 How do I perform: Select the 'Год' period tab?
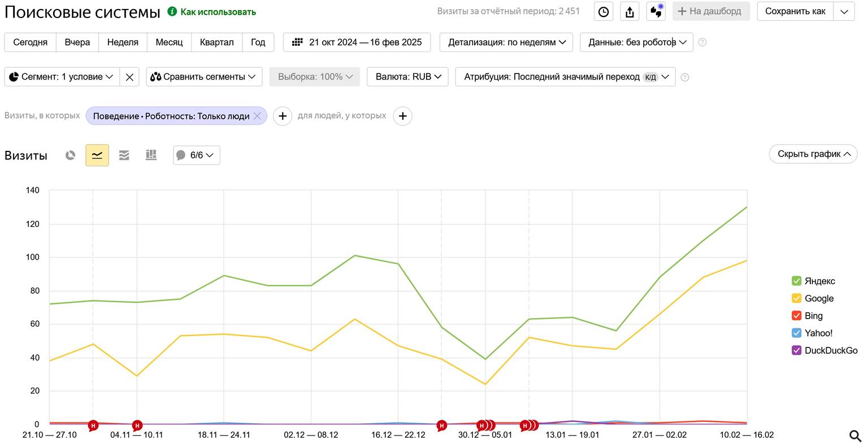point(258,42)
